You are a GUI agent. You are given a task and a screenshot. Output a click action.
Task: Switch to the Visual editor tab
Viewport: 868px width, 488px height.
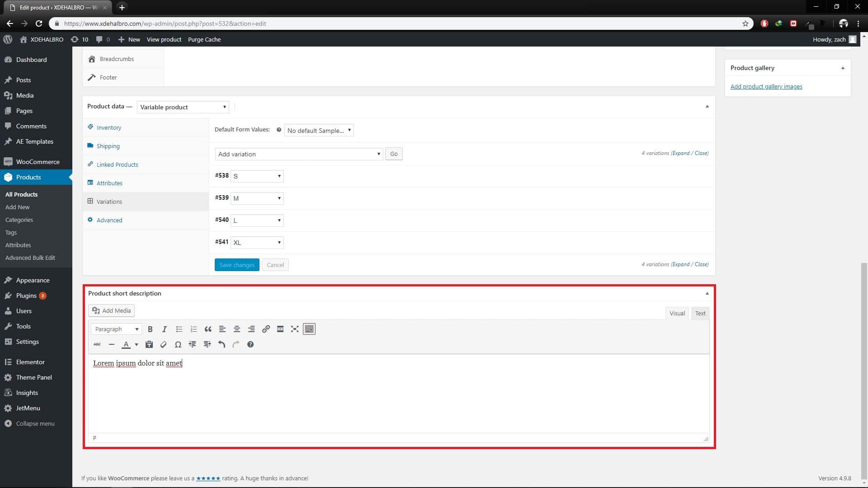pyautogui.click(x=677, y=313)
